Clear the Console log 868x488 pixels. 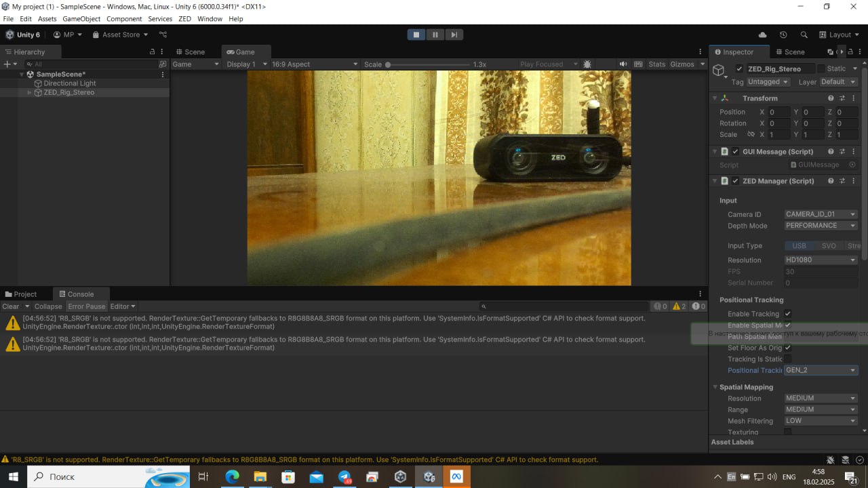click(x=11, y=306)
